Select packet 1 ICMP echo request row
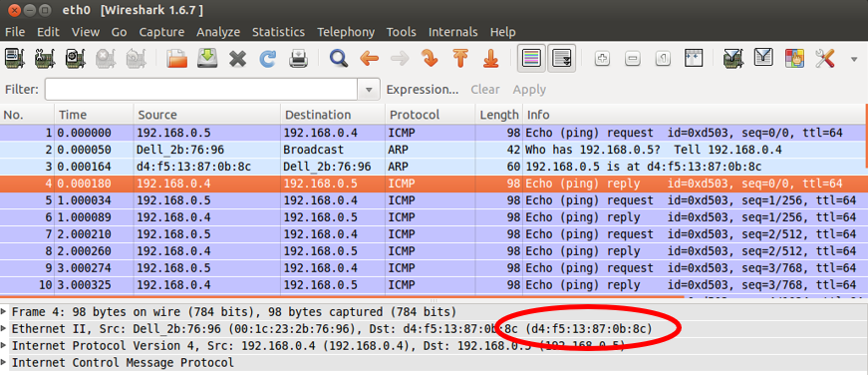Viewport: 868px width, 375px height. (433, 133)
